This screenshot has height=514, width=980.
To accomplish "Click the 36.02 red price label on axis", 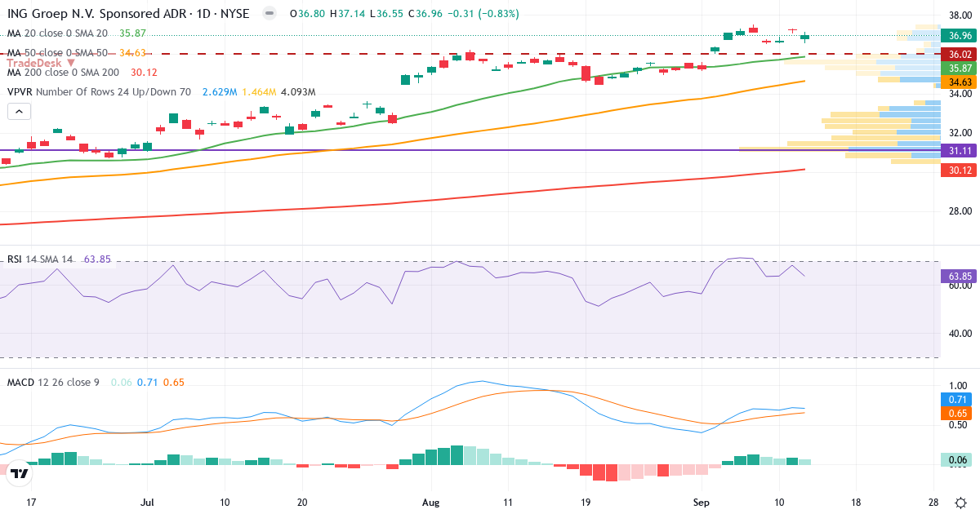I will [x=960, y=55].
